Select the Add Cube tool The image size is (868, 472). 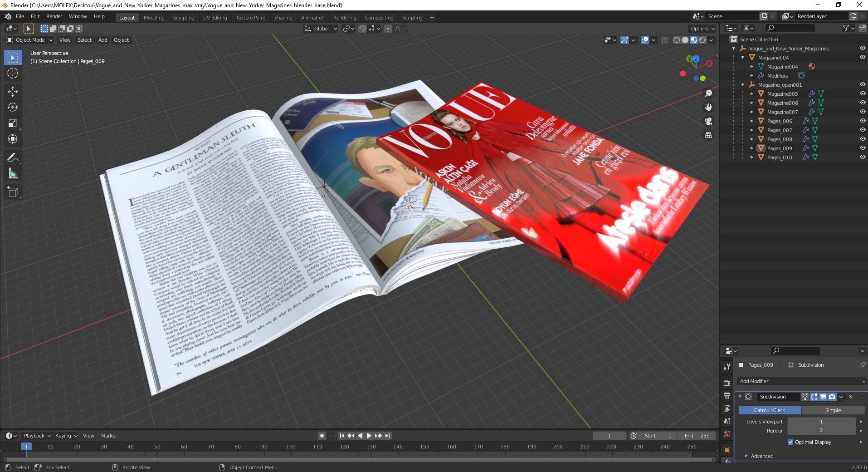pyautogui.click(x=13, y=192)
